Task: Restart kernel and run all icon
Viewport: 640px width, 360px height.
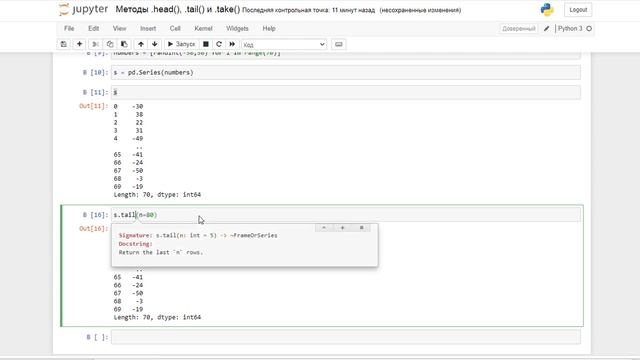Action: tap(232, 44)
